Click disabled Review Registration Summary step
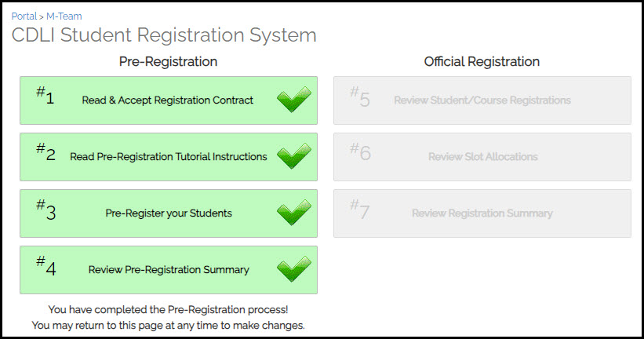Viewport: 644px width, 339px height. (482, 213)
